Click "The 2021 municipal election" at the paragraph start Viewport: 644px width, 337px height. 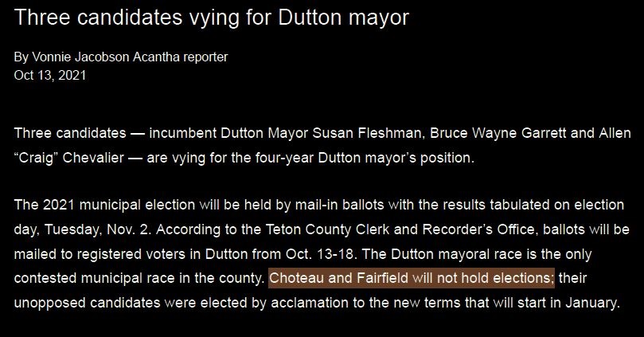tap(97, 205)
